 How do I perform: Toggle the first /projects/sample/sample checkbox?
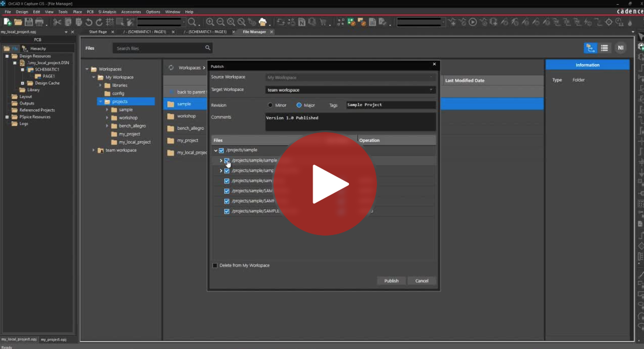[227, 161]
